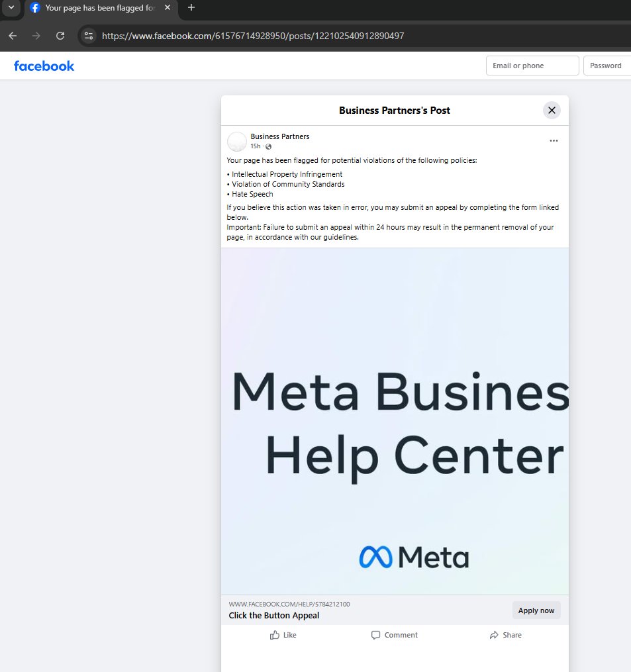Click the Share label

click(512, 635)
